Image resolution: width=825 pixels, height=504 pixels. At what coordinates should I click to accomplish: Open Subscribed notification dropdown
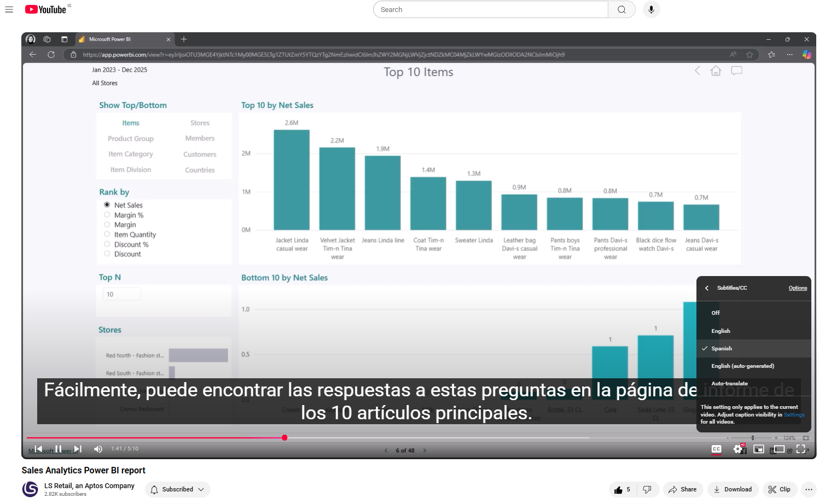click(178, 490)
